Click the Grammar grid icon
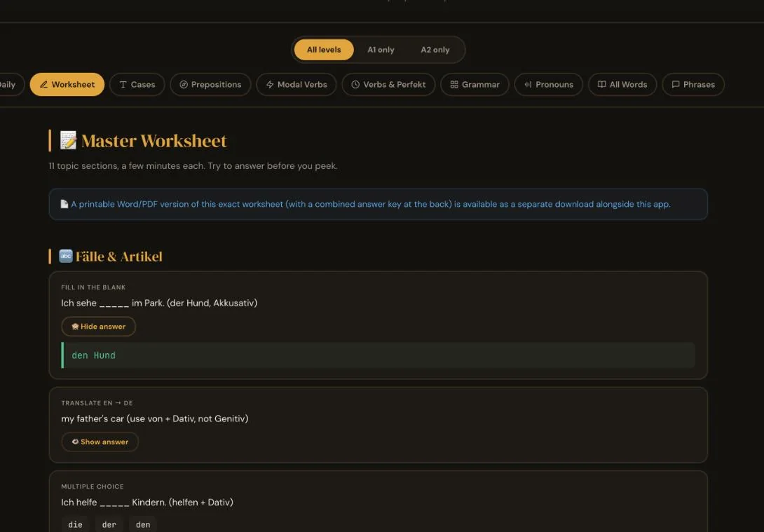The height and width of the screenshot is (532, 764). [x=453, y=85]
